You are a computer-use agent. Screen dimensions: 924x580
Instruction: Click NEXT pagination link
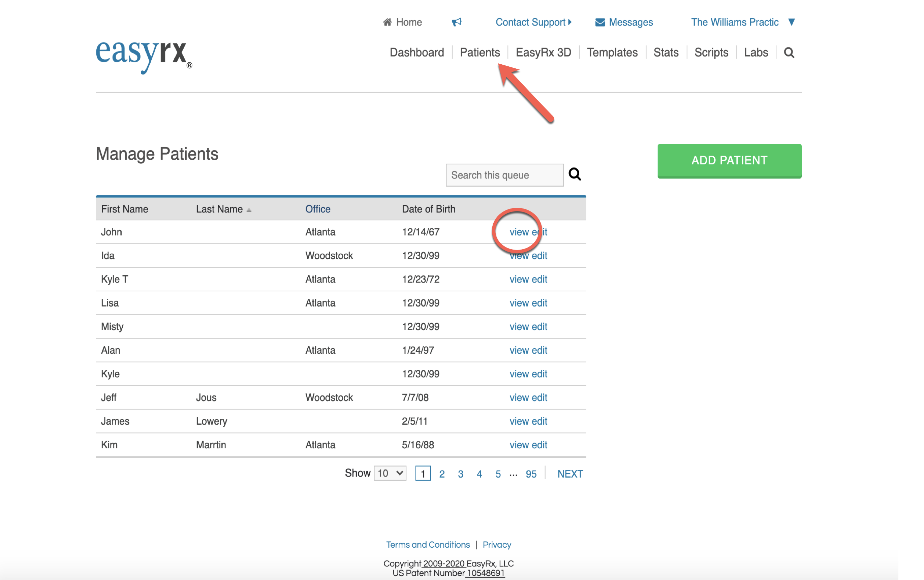click(570, 474)
